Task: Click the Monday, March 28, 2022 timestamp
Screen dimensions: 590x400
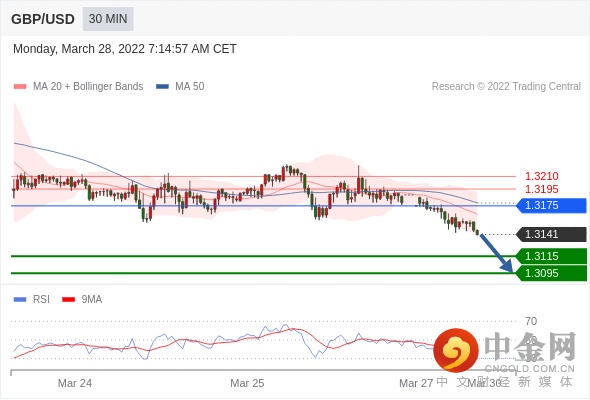Action: pos(125,49)
